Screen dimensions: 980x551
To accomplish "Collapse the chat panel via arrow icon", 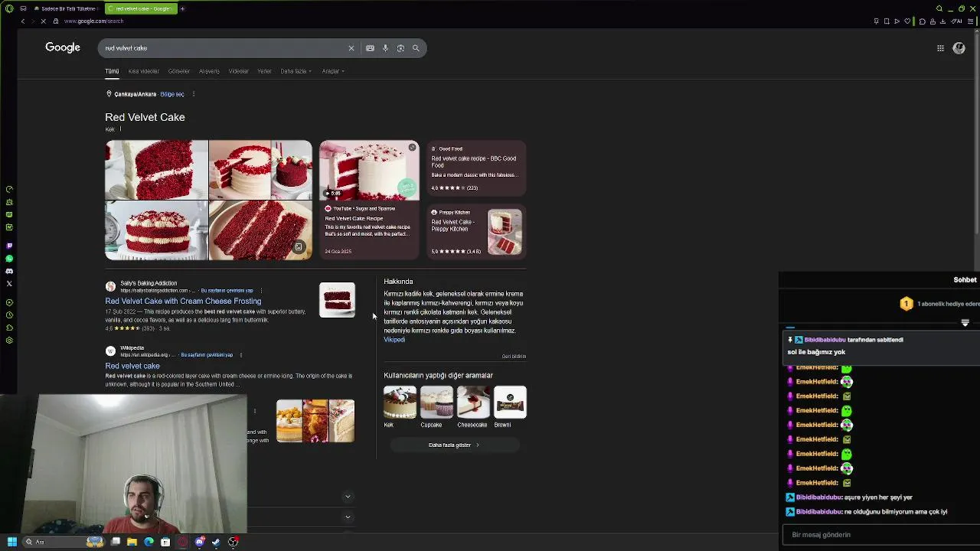I will pyautogui.click(x=965, y=323).
